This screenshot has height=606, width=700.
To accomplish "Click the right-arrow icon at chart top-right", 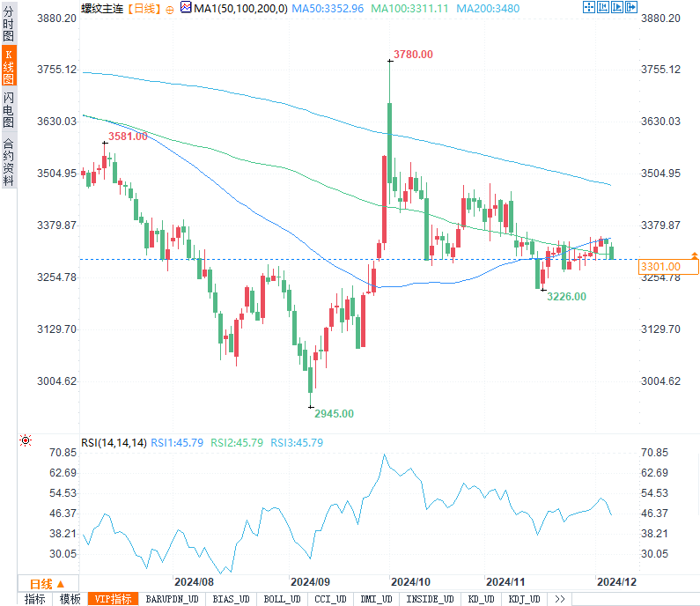I will [631, 8].
